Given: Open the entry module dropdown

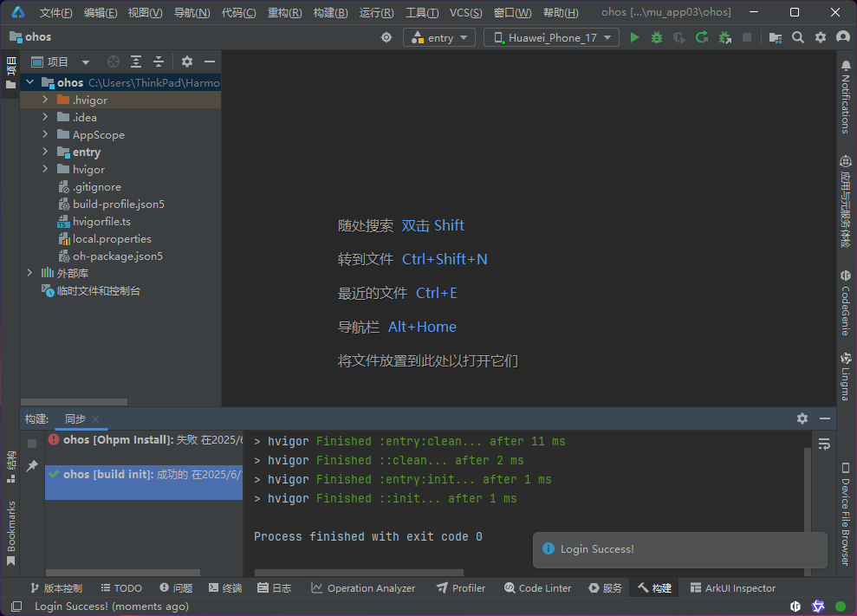Looking at the screenshot, I should 439,37.
